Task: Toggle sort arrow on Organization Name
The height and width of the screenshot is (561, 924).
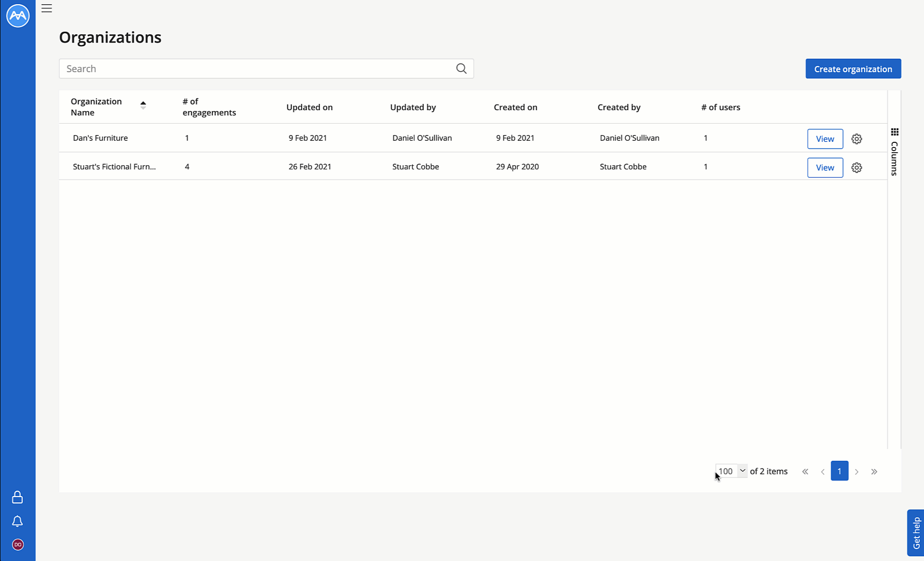Action: (x=143, y=105)
